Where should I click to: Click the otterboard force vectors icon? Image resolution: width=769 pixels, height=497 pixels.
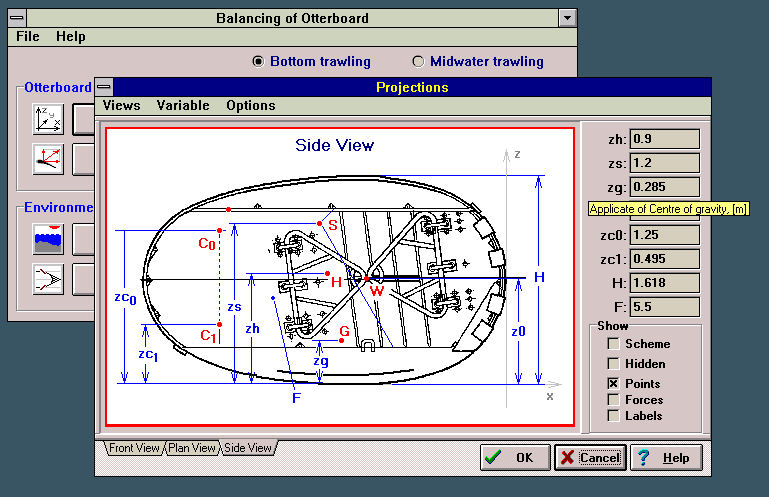click(x=48, y=158)
